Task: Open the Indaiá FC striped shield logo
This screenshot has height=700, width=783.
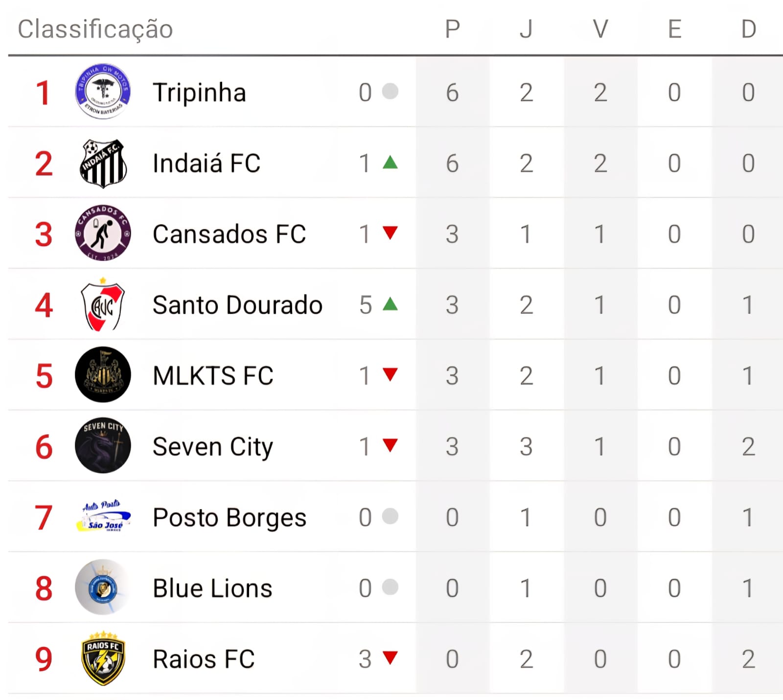Action: (x=103, y=163)
